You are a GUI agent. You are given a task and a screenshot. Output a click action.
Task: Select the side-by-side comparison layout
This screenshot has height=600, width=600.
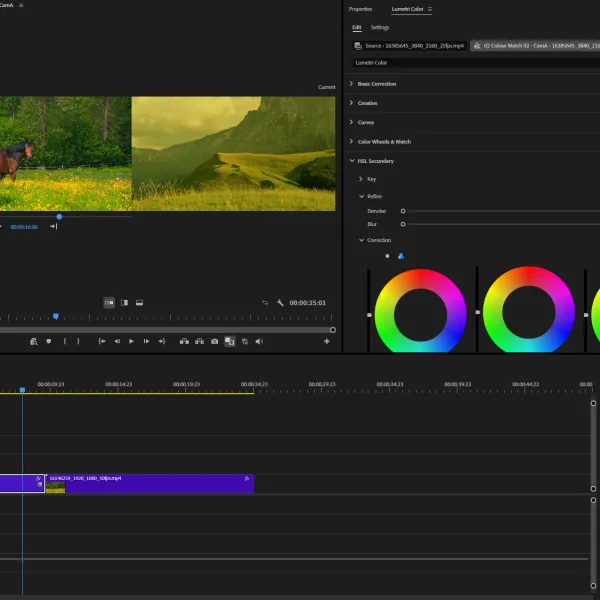pos(109,303)
